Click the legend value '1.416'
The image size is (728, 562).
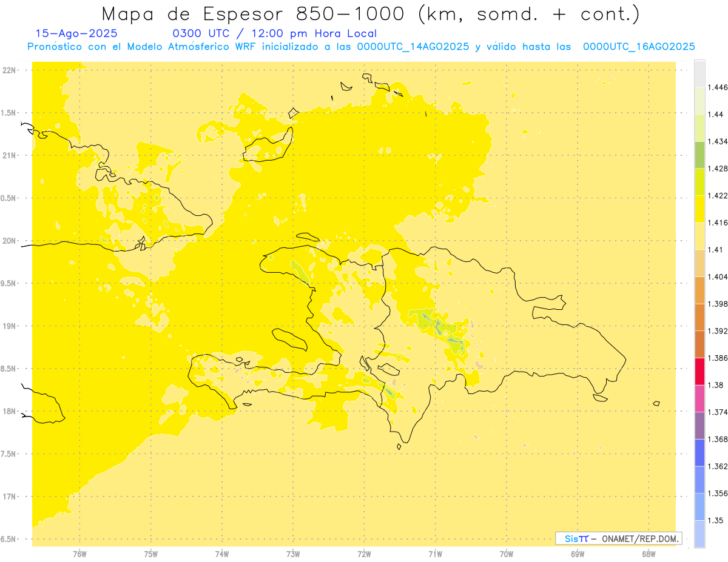tap(717, 222)
